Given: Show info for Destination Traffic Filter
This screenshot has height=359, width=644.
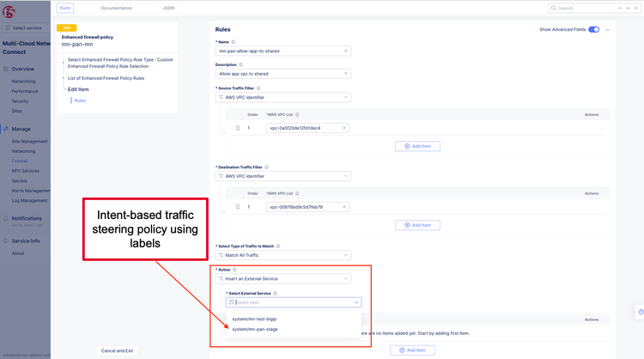Looking at the screenshot, I should pos(266,167).
